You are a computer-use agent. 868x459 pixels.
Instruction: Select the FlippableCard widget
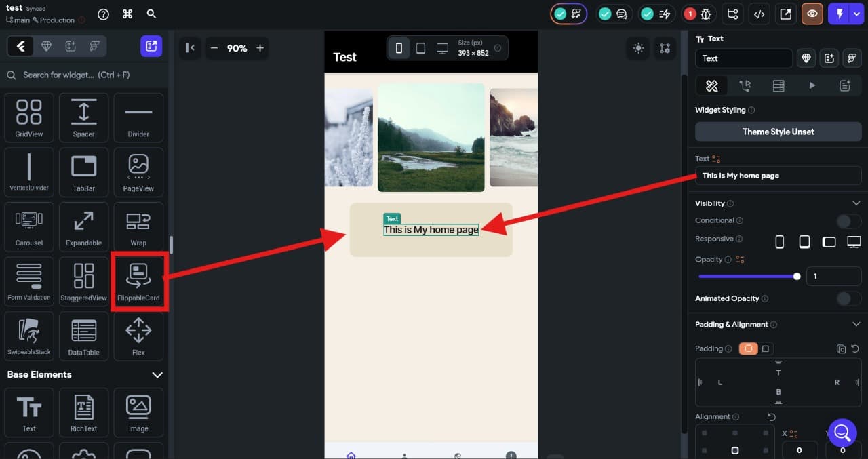pos(138,281)
